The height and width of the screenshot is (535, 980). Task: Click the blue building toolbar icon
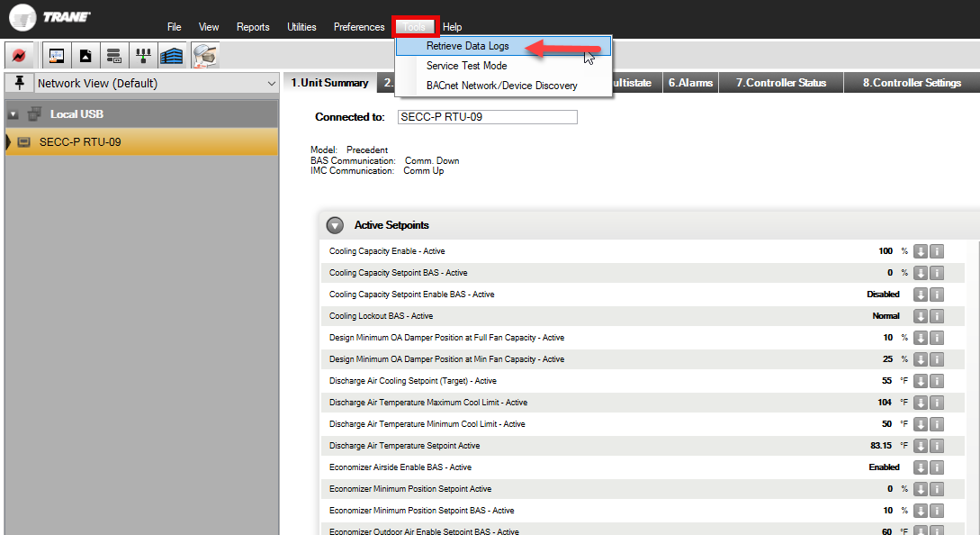tap(172, 56)
